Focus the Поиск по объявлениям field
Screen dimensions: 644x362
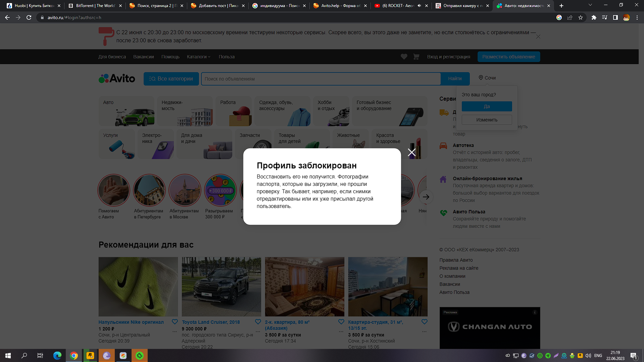pyautogui.click(x=321, y=79)
